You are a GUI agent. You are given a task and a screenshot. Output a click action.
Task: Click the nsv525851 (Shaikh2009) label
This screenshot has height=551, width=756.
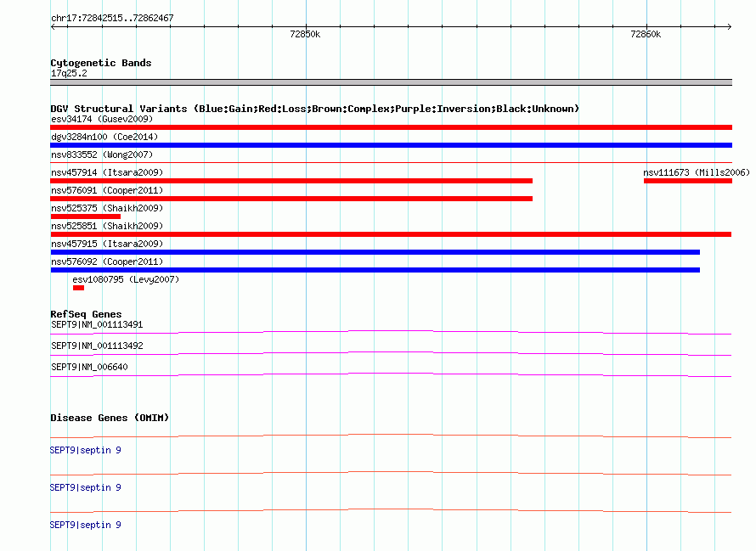coord(107,226)
